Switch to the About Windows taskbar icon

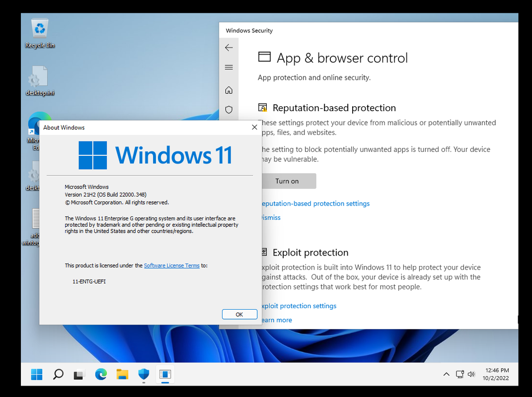[165, 374]
